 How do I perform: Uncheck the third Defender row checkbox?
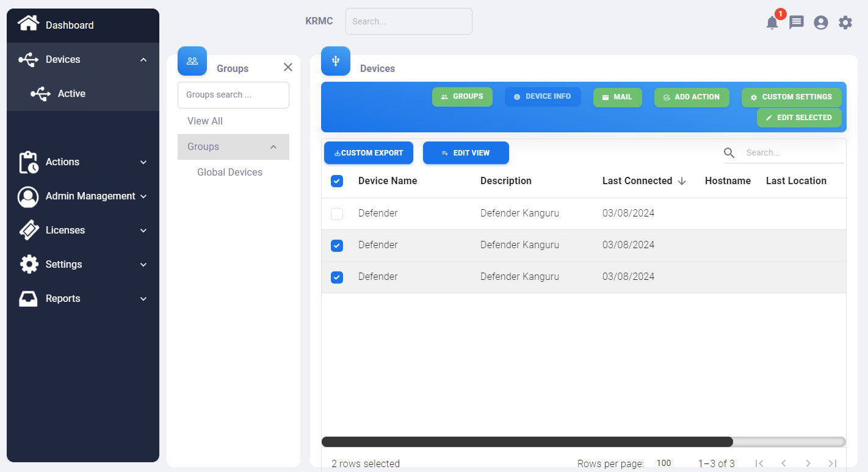(337, 277)
